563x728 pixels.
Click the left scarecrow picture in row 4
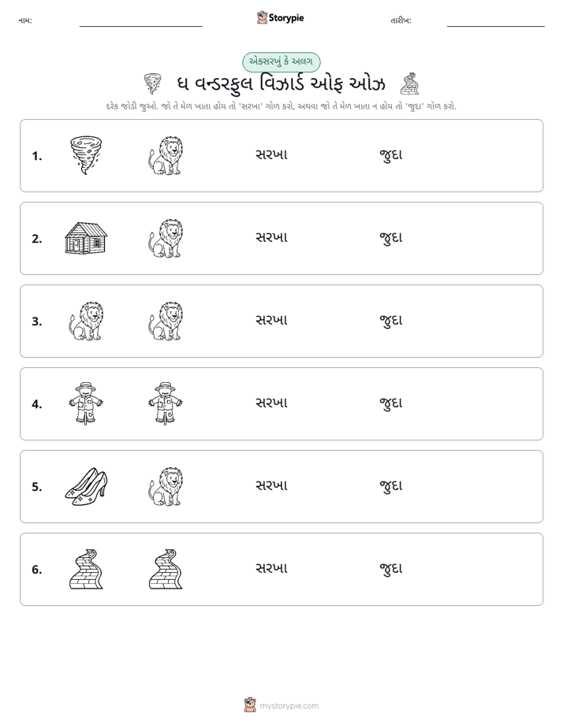(86, 403)
